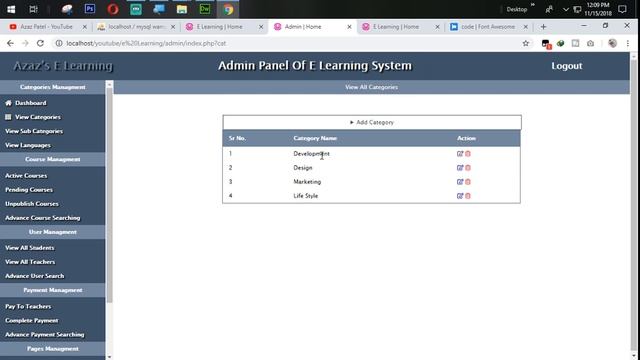Open Dreamweaver from the taskbar

tap(205, 9)
